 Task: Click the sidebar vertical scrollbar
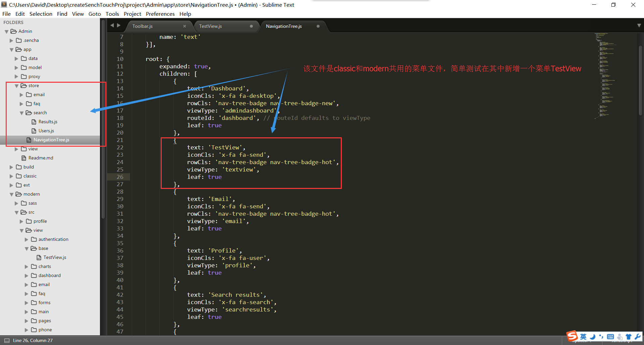103,119
